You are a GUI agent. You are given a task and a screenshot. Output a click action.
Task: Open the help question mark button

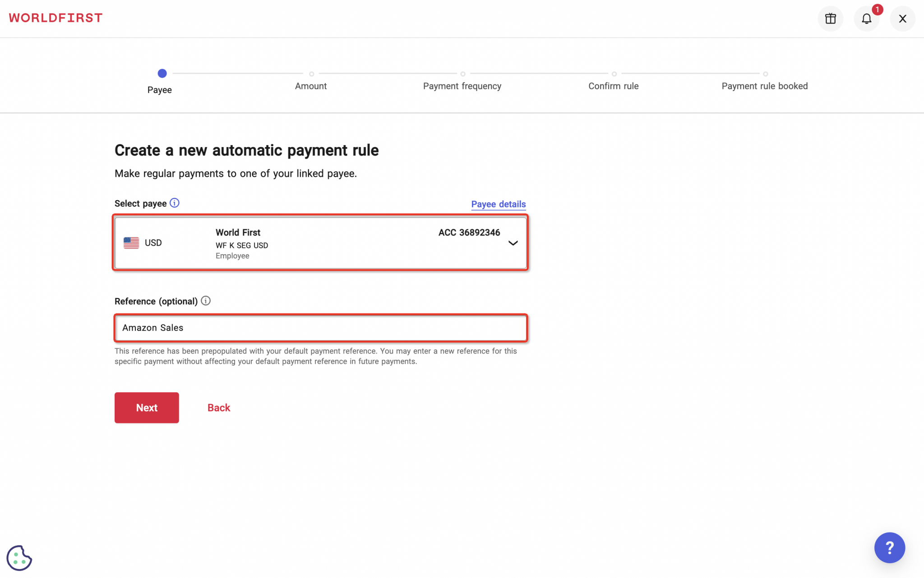click(889, 547)
